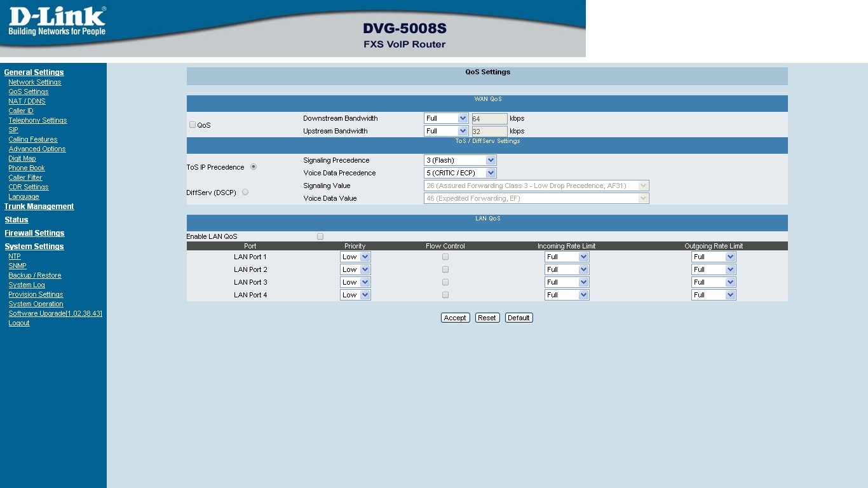Click the D-Link logo in header

tap(57, 22)
